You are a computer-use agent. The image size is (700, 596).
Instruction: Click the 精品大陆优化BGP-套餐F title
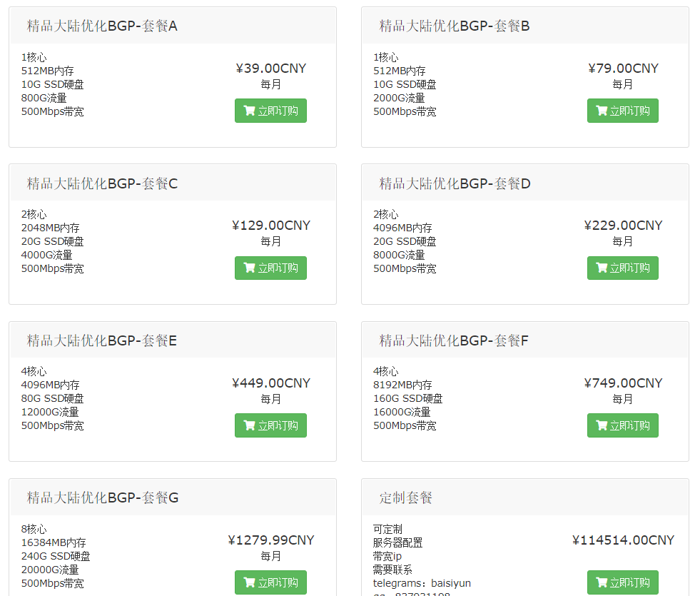[x=453, y=340]
